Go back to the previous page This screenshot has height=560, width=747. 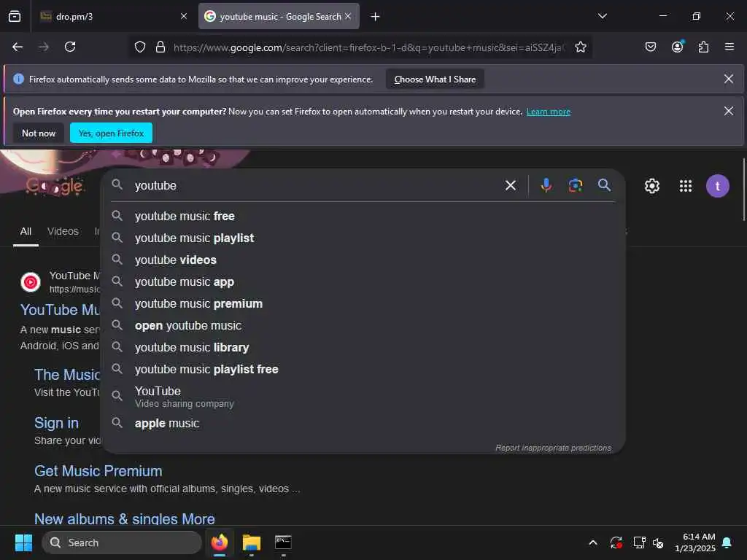pos(18,47)
